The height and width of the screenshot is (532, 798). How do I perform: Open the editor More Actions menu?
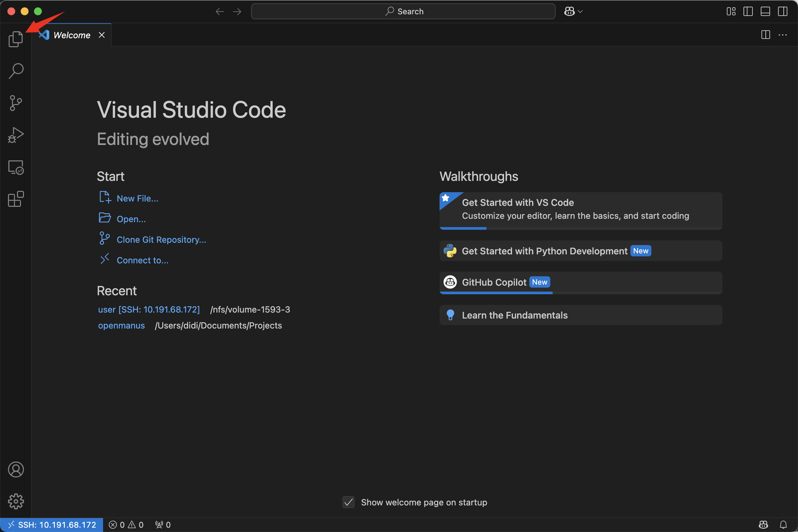783,35
